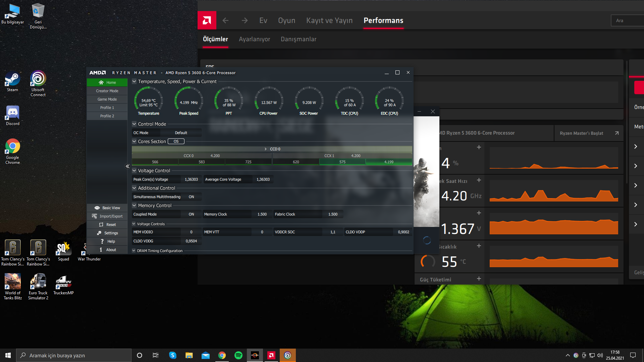644x362 pixels.
Task: Open the Danışmanlar sub-tab
Action: (x=298, y=39)
